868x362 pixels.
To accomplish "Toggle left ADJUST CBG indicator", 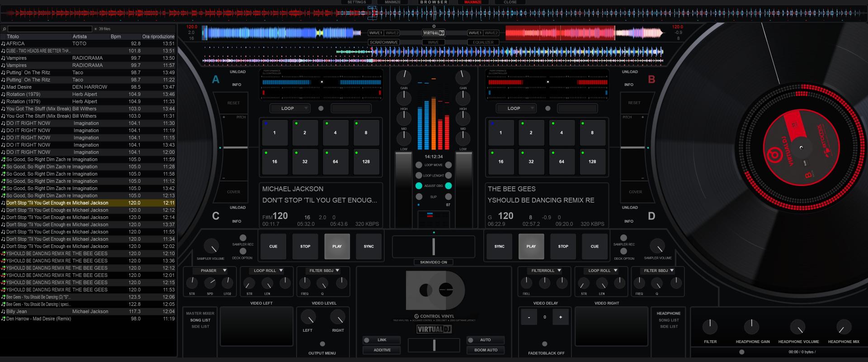I will pyautogui.click(x=419, y=186).
